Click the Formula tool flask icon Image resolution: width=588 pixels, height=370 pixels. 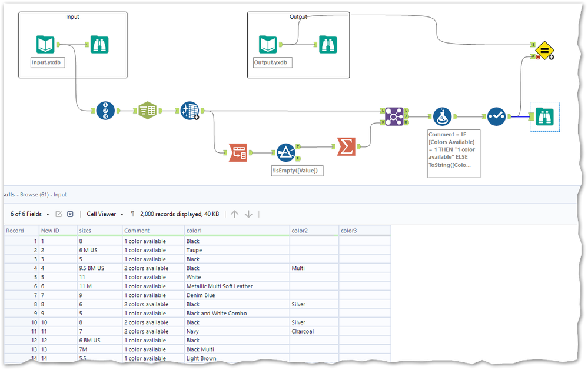click(442, 116)
